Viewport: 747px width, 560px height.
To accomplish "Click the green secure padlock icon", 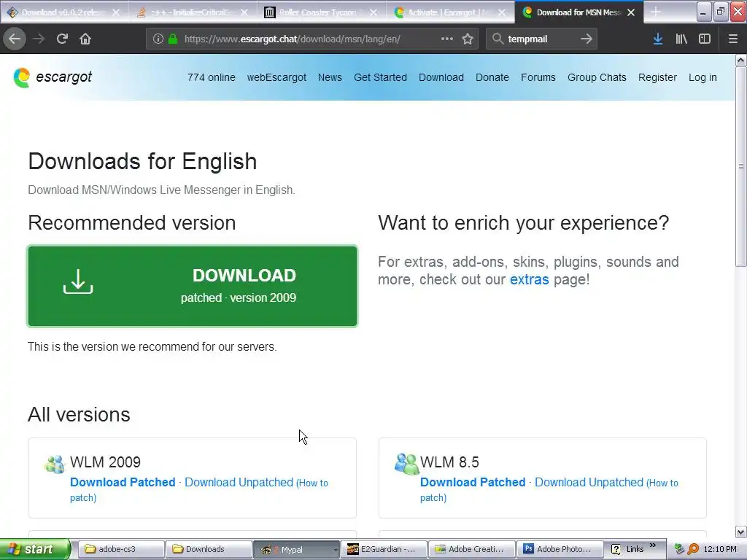I will click(173, 39).
